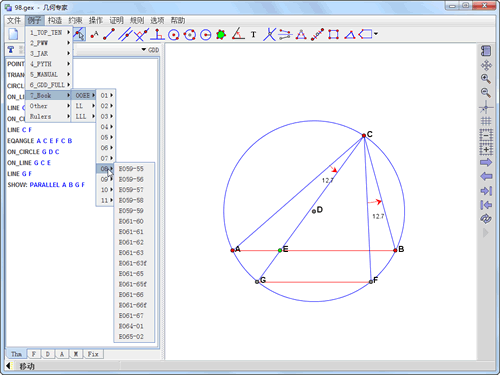Toggle the grid display icon

point(486,121)
